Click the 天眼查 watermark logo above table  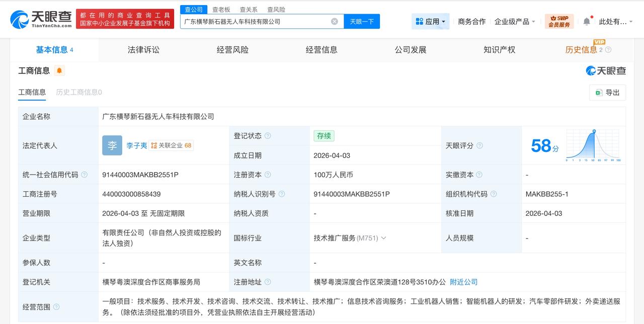(x=606, y=71)
